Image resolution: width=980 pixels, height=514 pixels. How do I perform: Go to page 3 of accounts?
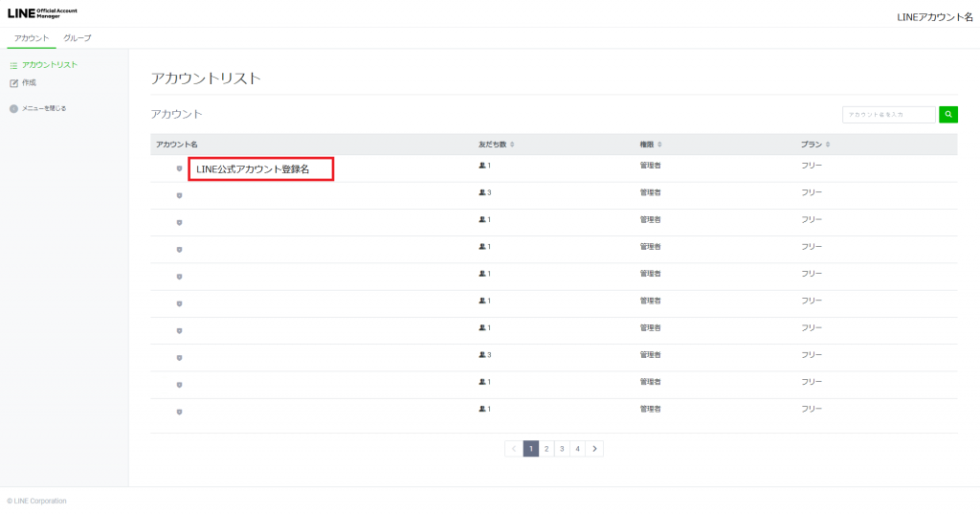pos(562,448)
